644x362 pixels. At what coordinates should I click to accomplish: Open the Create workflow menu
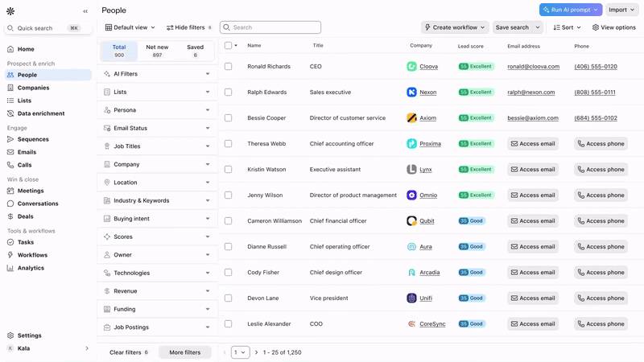point(455,27)
